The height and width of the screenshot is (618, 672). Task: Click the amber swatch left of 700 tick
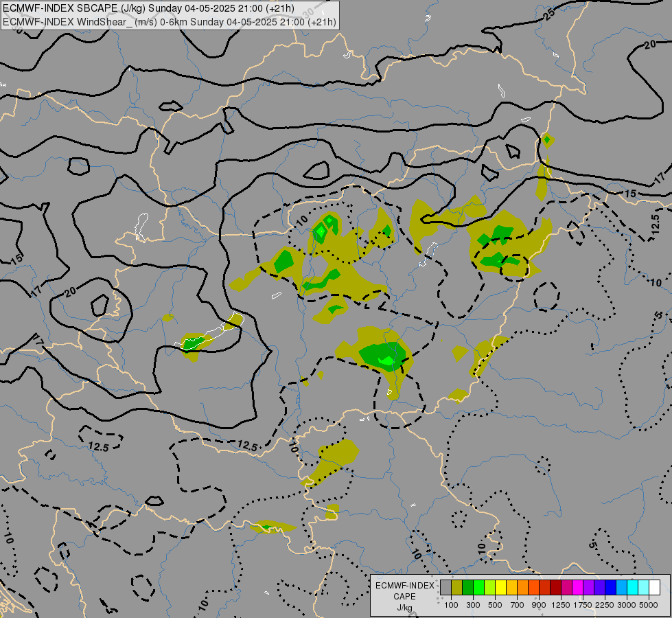tap(511, 588)
